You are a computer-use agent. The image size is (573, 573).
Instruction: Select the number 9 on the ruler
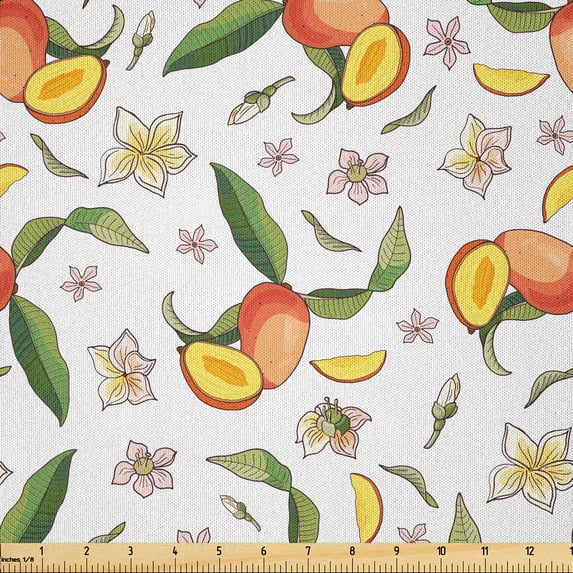[396, 551]
